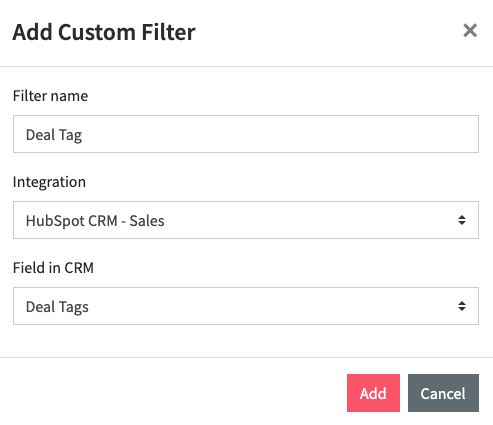Cancel adding the custom filter
493x425 pixels.
coord(443,393)
